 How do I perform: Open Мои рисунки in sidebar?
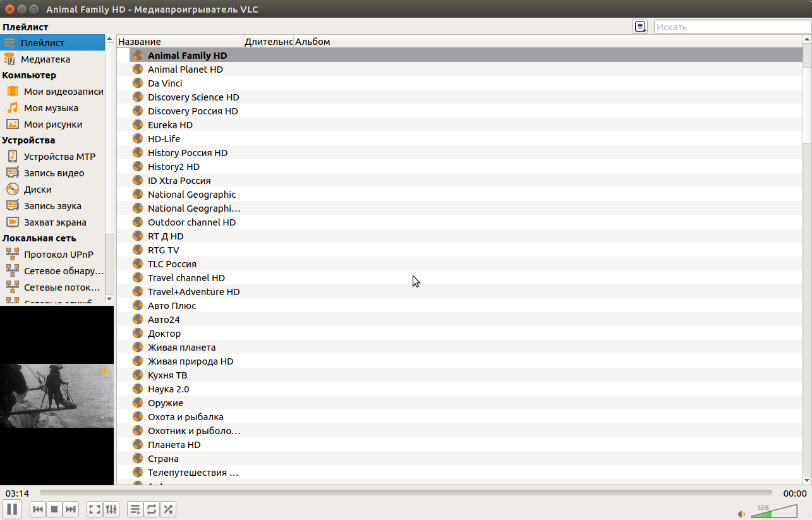tap(52, 124)
